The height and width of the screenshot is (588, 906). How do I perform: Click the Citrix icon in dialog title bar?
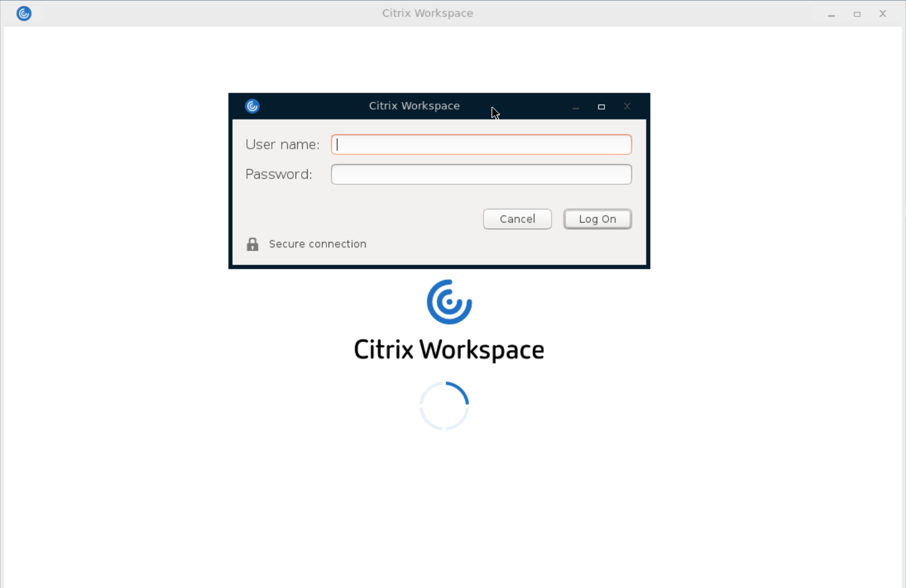click(x=253, y=106)
